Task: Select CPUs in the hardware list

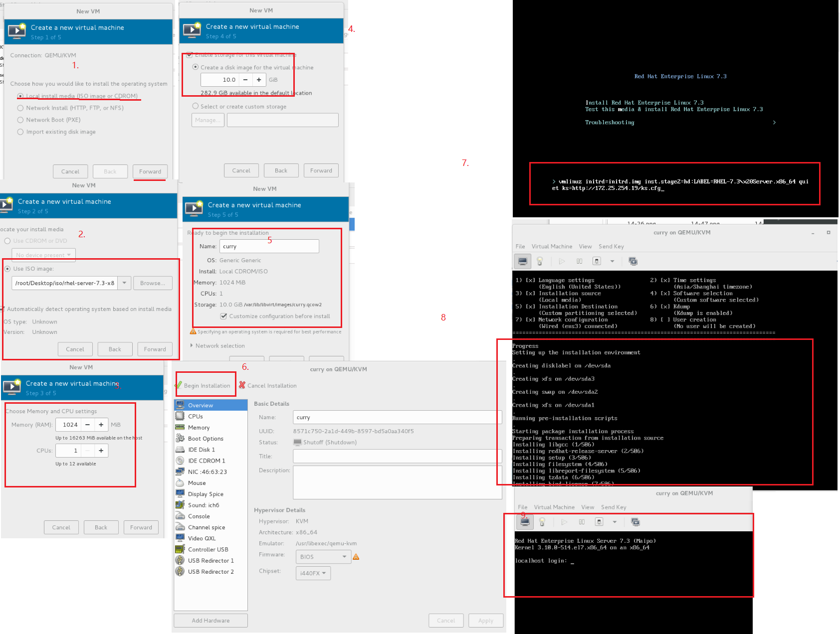Action: point(211,416)
